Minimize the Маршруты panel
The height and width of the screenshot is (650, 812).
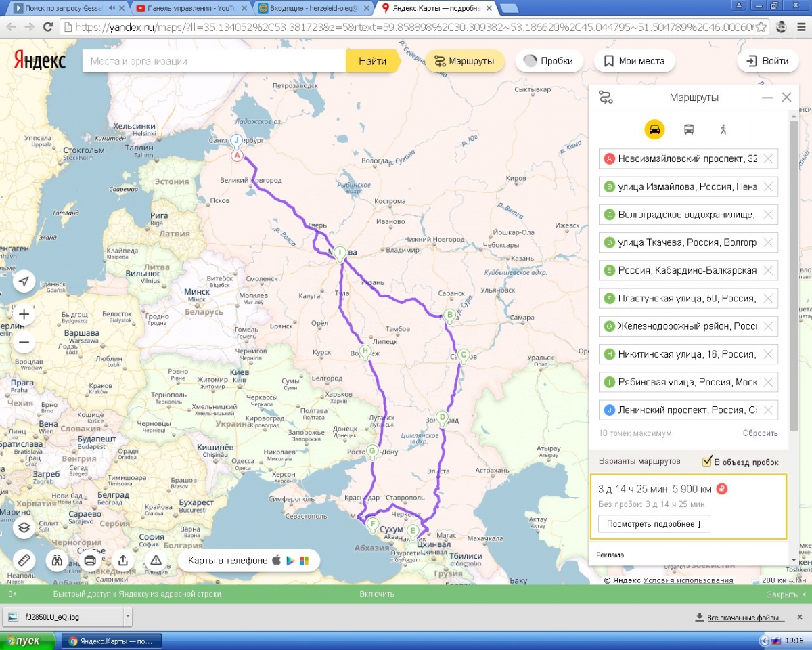pyautogui.click(x=767, y=97)
